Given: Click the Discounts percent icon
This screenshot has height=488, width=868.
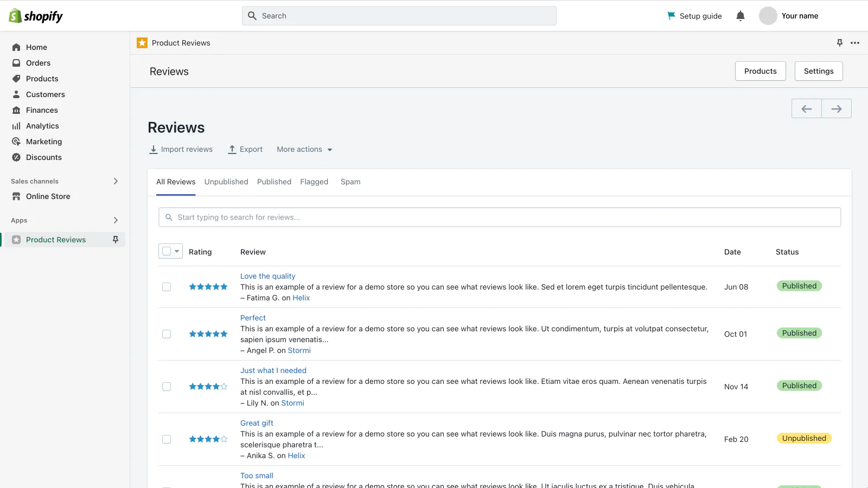Looking at the screenshot, I should 16,157.
